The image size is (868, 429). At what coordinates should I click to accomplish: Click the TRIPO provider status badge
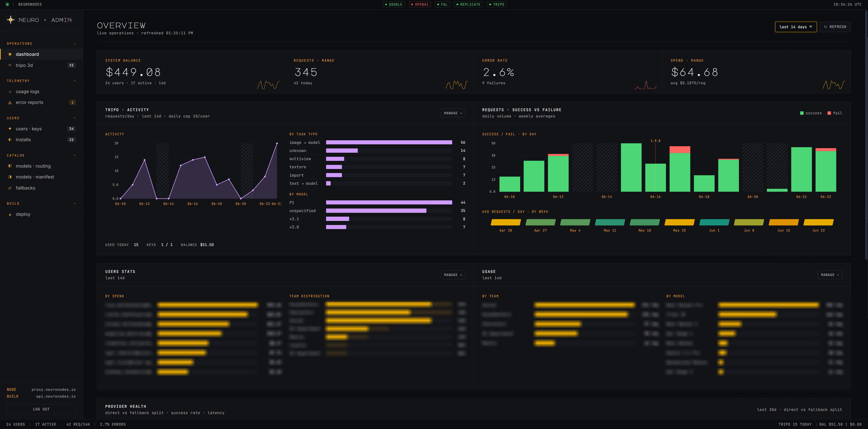[x=497, y=4]
